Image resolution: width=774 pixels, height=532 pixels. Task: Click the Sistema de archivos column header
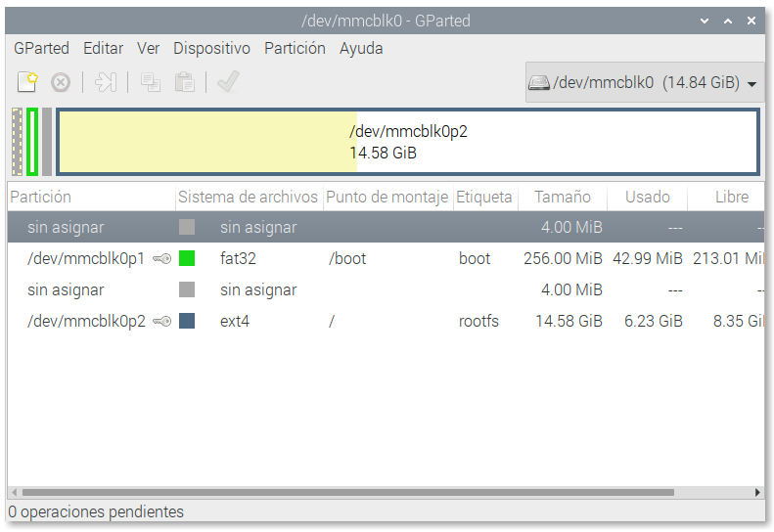pyautogui.click(x=249, y=198)
